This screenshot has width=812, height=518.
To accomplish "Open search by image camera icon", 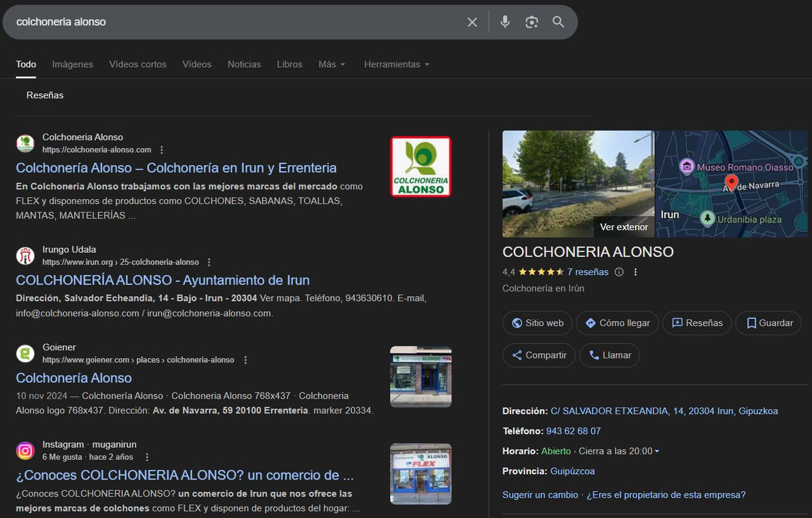I will click(x=532, y=22).
